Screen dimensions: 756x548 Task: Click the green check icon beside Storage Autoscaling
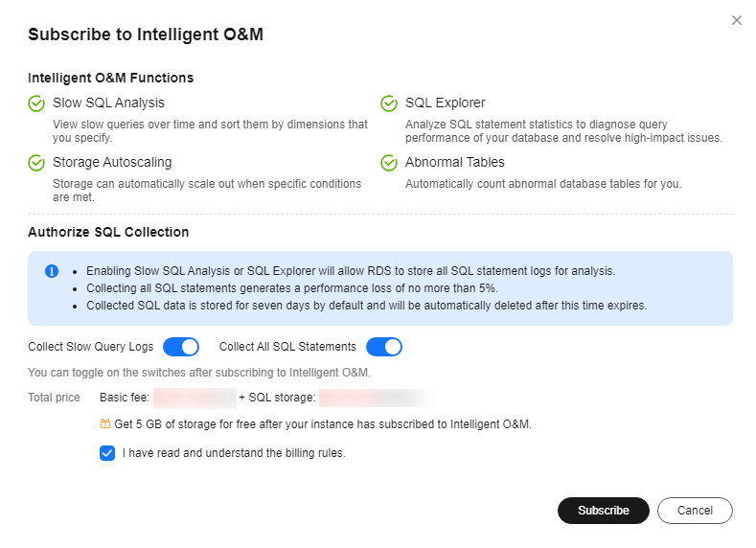click(x=36, y=163)
